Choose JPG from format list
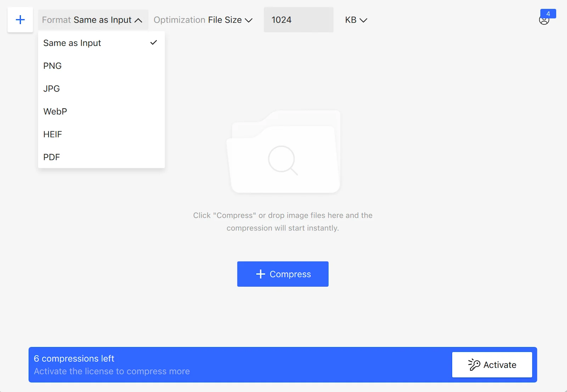The width and height of the screenshot is (567, 392). coord(101,89)
